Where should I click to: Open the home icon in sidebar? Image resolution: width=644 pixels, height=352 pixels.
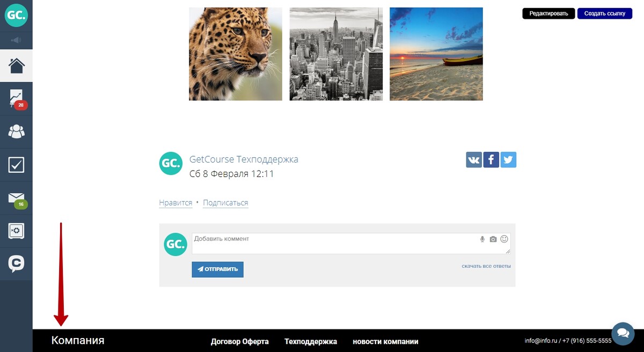click(x=16, y=66)
